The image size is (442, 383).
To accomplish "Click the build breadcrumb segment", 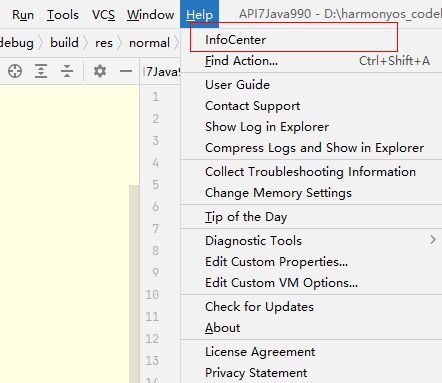I will click(x=64, y=43).
